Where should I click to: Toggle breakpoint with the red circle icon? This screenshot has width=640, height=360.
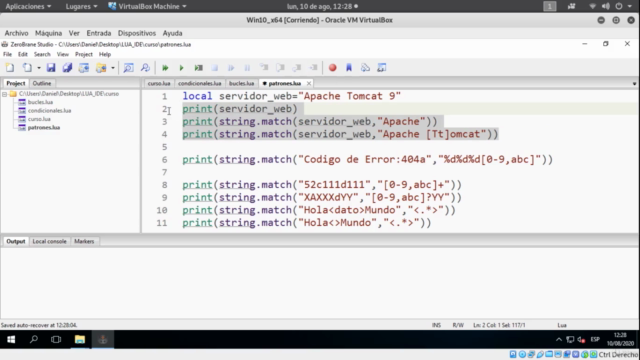click(x=333, y=68)
